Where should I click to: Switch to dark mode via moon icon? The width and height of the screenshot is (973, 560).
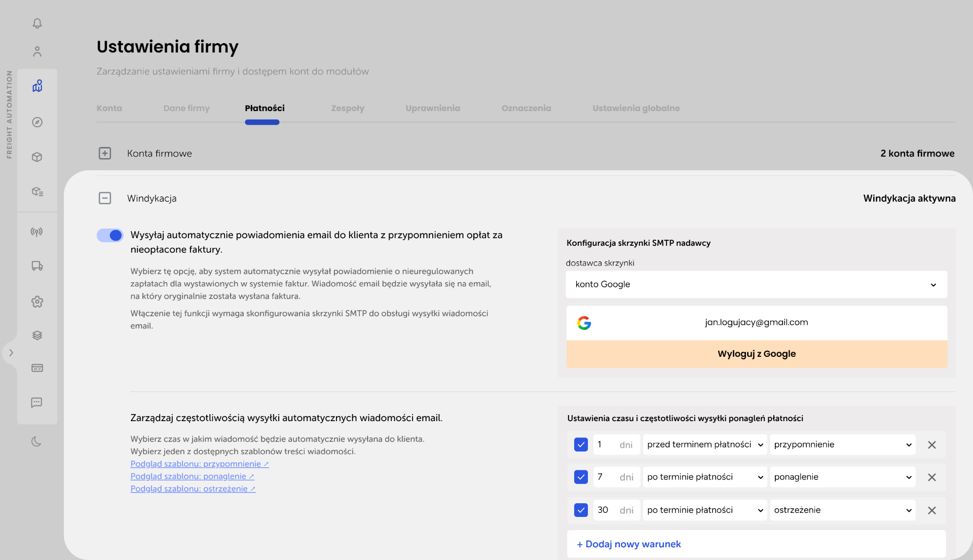(36, 441)
